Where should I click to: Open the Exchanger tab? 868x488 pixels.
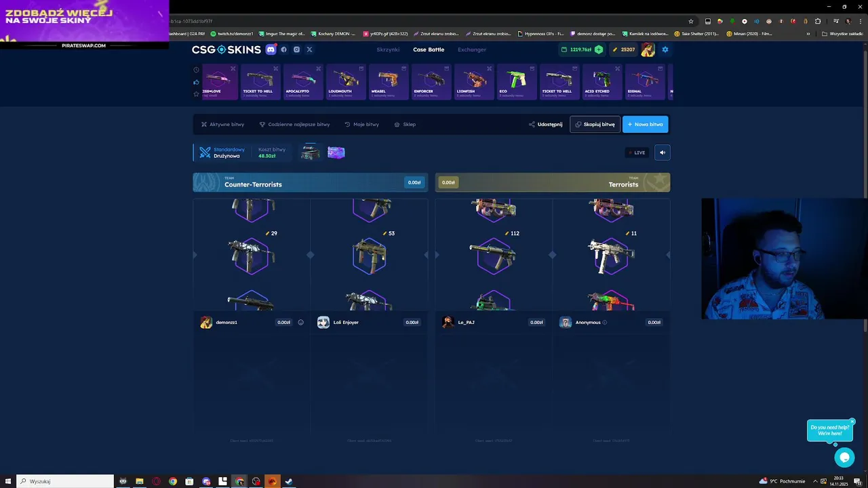pos(472,49)
